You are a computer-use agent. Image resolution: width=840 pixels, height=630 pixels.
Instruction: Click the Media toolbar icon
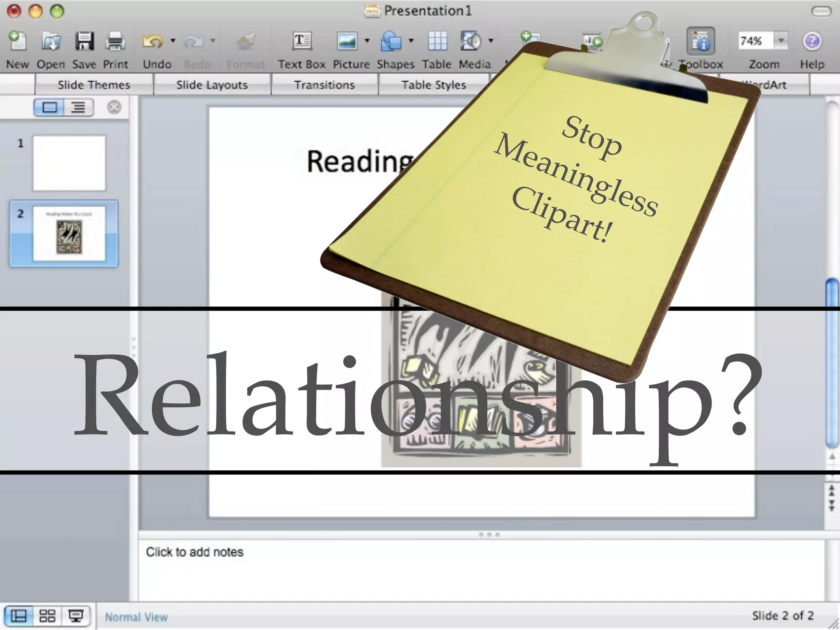470,41
